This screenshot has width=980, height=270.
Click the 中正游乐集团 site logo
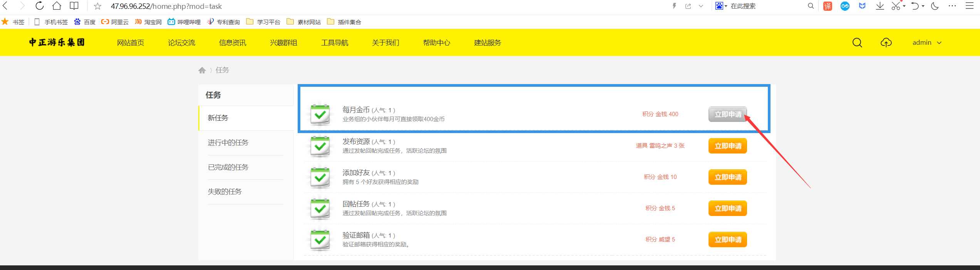(x=57, y=42)
